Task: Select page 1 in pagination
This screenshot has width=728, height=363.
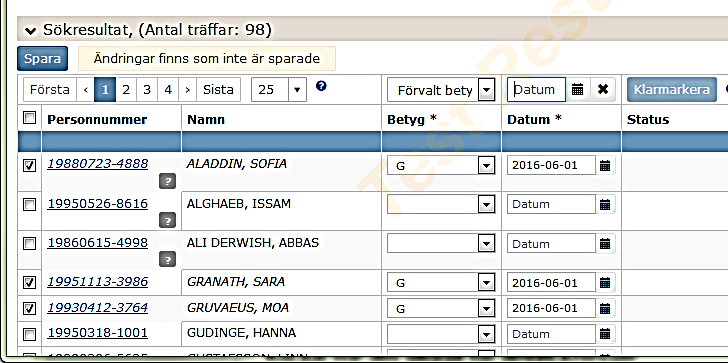Action: click(x=105, y=89)
